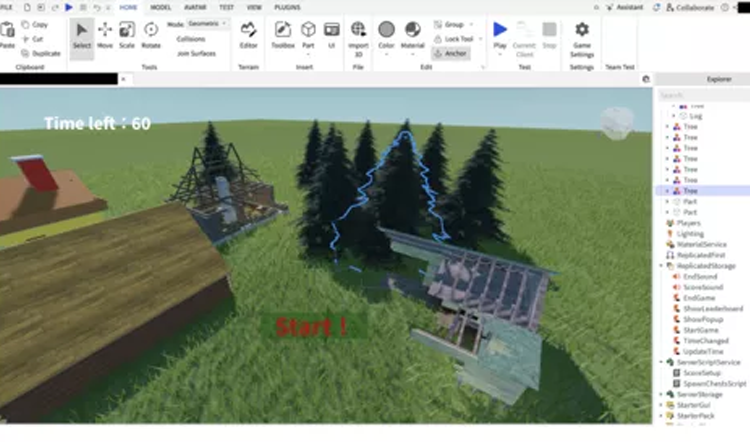750x442 pixels.
Task: Expand the StarterGui tree node
Action: (661, 405)
